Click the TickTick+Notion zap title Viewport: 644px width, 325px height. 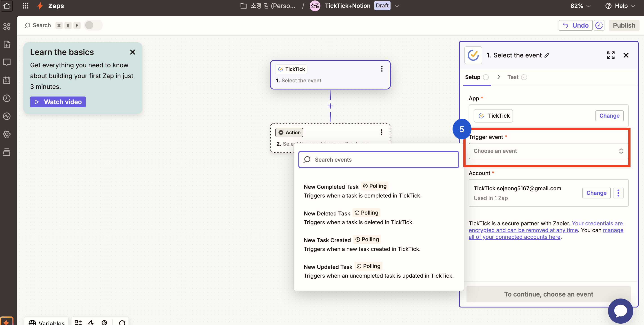coord(347,6)
